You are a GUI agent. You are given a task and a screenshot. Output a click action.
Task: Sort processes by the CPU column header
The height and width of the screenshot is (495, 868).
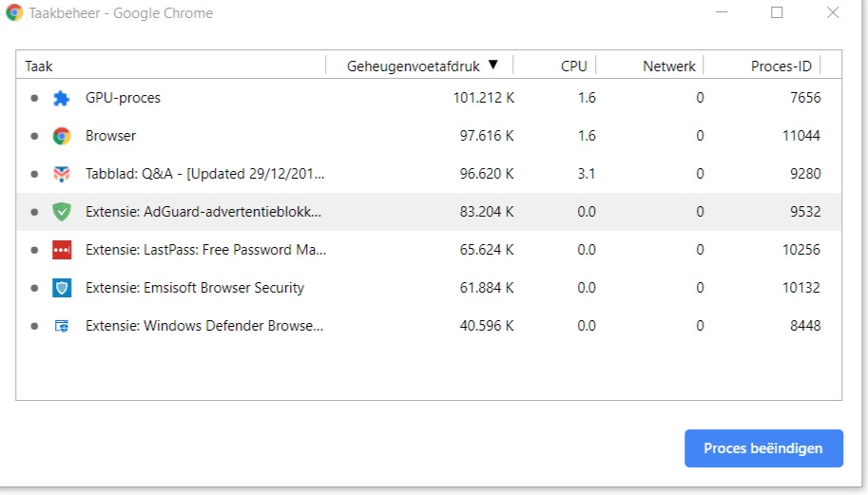click(x=573, y=67)
